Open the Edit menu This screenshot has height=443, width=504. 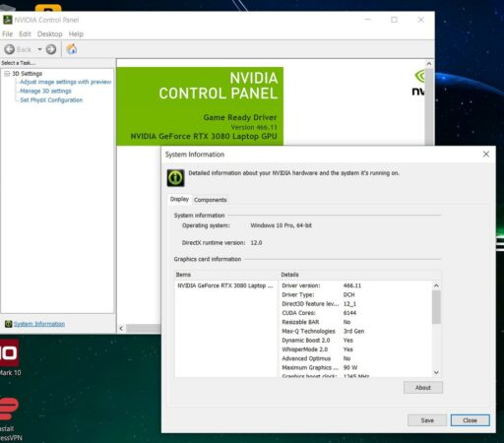[x=25, y=34]
